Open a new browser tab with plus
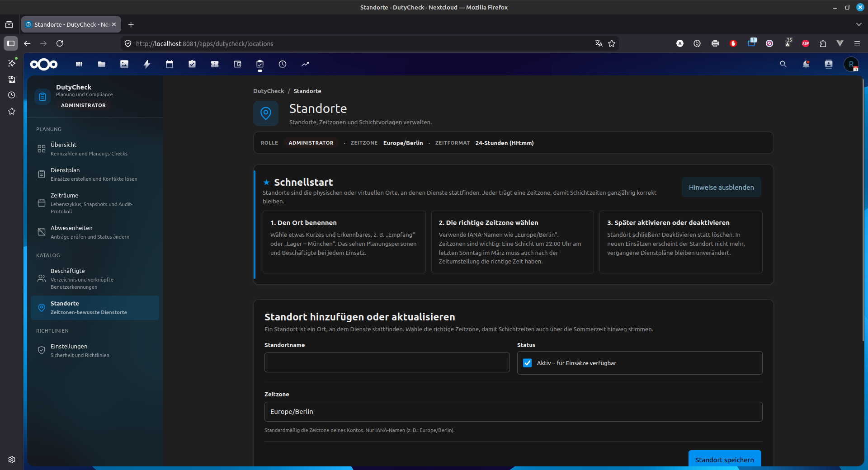868x470 pixels. pos(131,24)
